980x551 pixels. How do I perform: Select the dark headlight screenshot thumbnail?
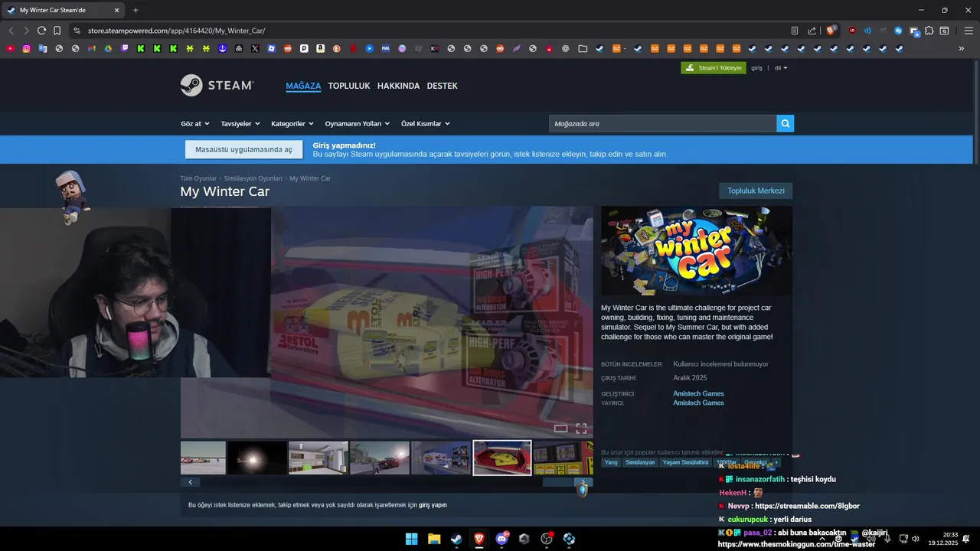click(x=257, y=458)
